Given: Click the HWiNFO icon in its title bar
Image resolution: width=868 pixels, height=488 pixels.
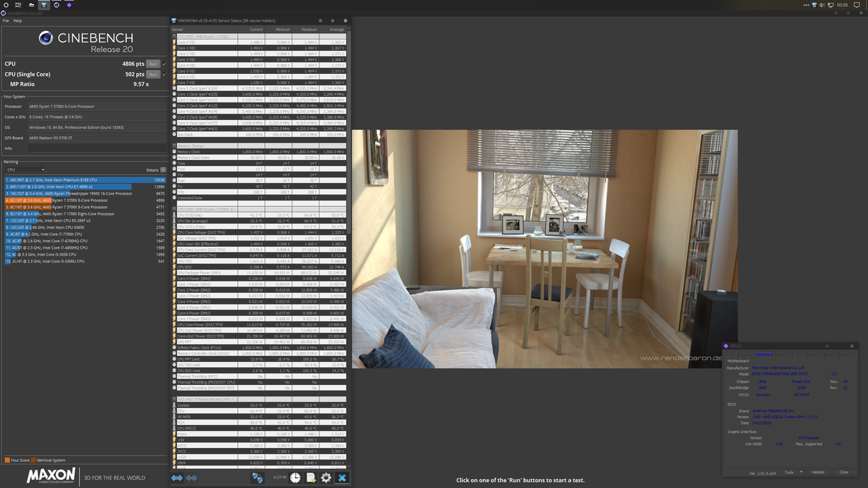Looking at the screenshot, I should (x=174, y=20).
